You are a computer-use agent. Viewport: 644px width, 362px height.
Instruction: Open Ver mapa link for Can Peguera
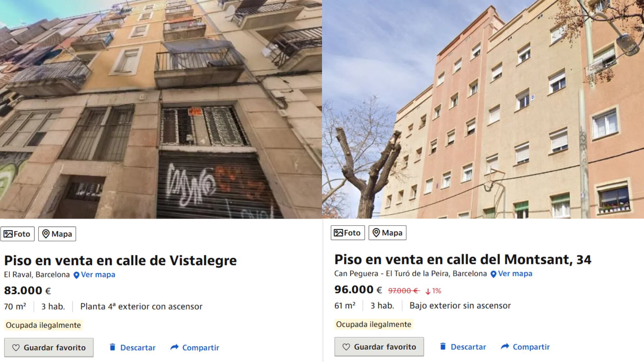515,274
